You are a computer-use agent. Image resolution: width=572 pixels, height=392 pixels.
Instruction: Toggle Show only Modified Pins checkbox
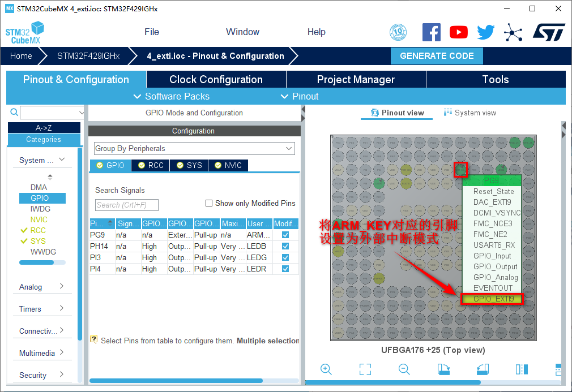click(209, 203)
